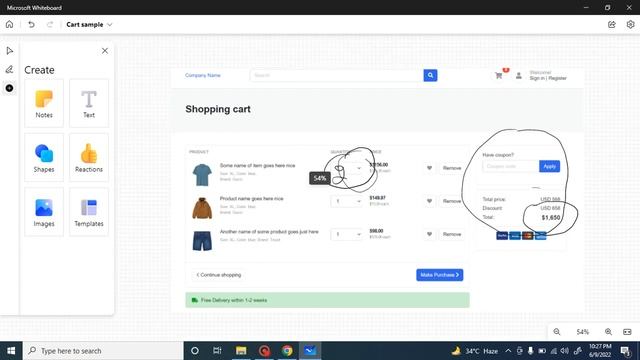Image resolution: width=640 pixels, height=360 pixels.
Task: Open Images in Create panel
Action: click(x=44, y=212)
